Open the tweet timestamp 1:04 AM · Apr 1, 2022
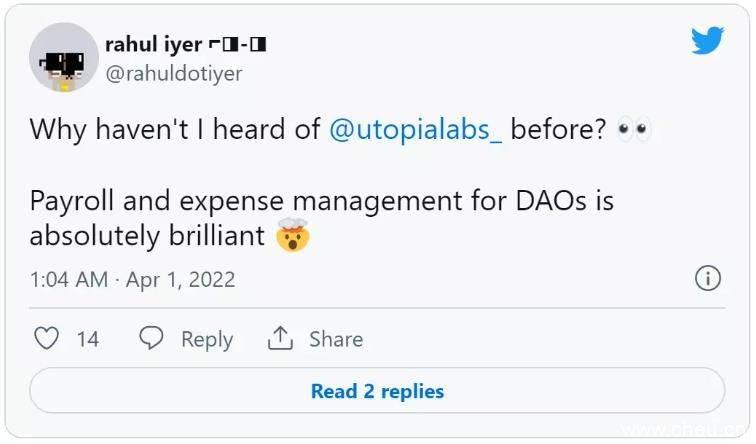This screenshot has width=756, height=444. pos(132,279)
